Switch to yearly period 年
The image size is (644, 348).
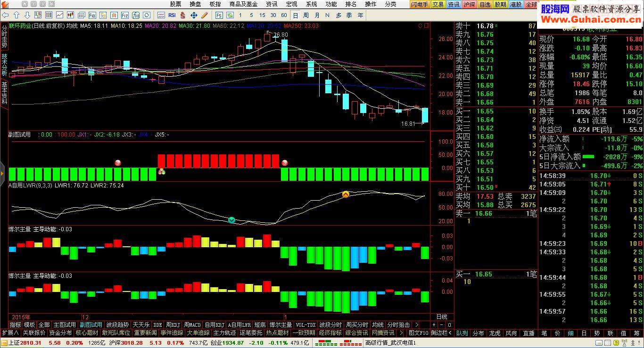click(360, 16)
